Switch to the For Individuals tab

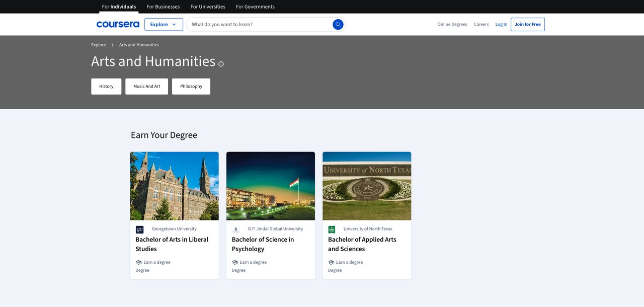(x=119, y=7)
